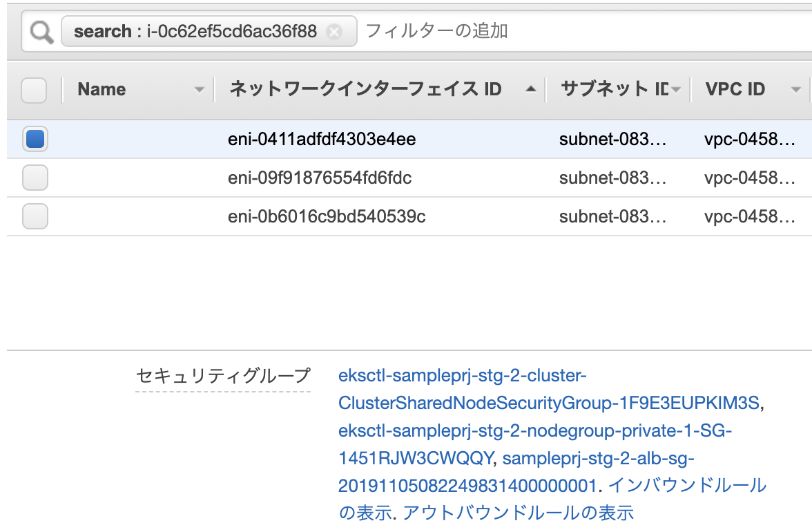Uncheck the eni-0411adfdf4303e4ee row checkbox
812x532 pixels.
pos(33,139)
